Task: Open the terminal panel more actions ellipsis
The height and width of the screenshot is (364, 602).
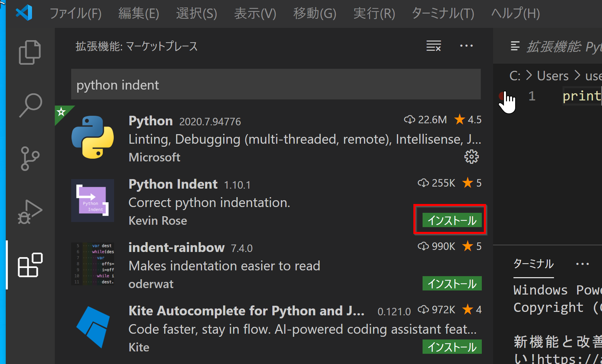Action: (582, 264)
